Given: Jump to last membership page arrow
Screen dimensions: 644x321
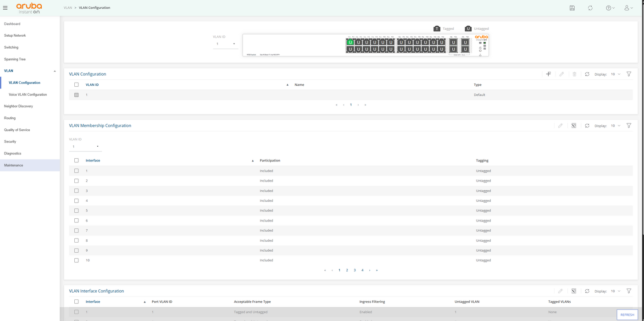Looking at the screenshot, I should 377,270.
